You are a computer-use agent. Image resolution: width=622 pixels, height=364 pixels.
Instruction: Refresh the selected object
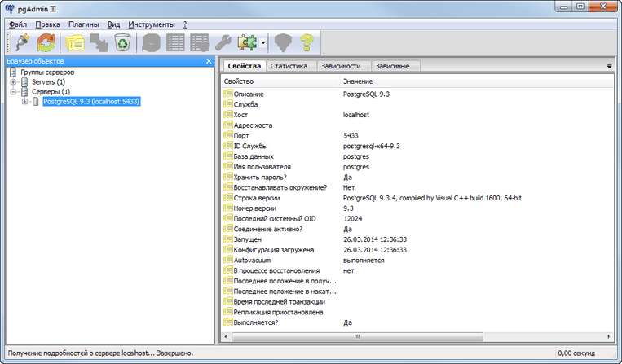(x=46, y=42)
